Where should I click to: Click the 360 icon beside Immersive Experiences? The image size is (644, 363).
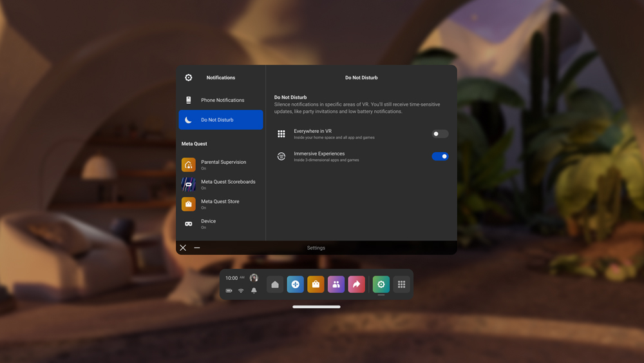(x=281, y=156)
